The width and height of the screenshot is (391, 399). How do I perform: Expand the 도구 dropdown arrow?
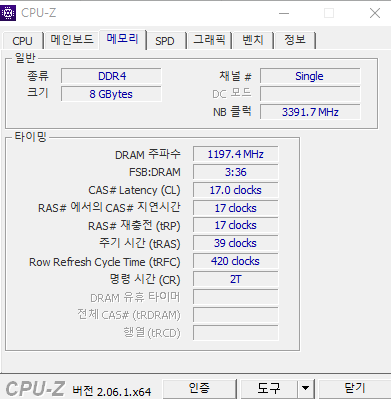coord(305,388)
